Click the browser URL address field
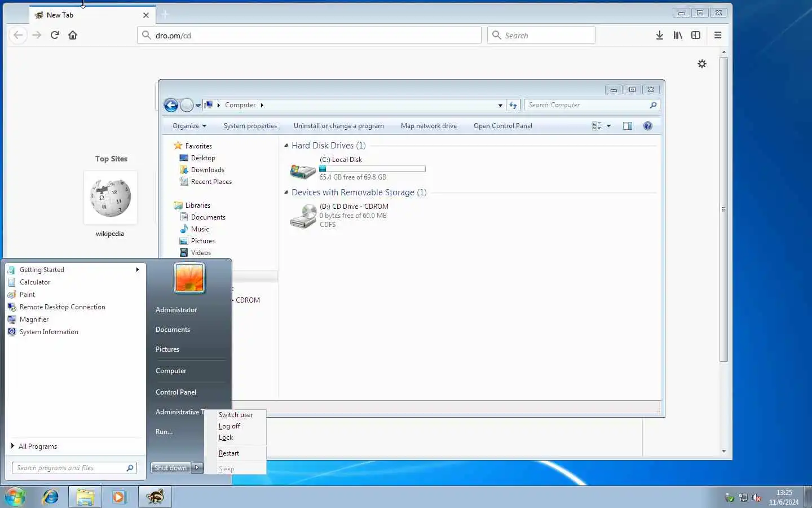Image resolution: width=812 pixels, height=508 pixels. point(309,35)
